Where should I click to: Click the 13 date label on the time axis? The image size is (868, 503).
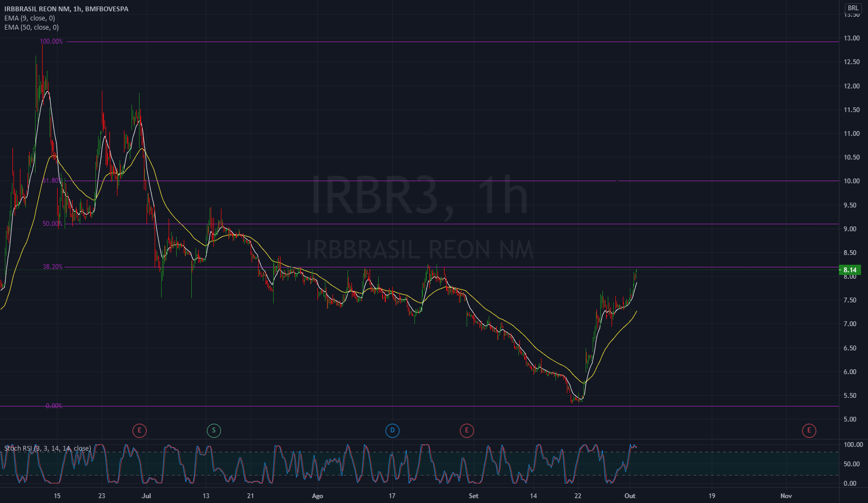tap(206, 496)
